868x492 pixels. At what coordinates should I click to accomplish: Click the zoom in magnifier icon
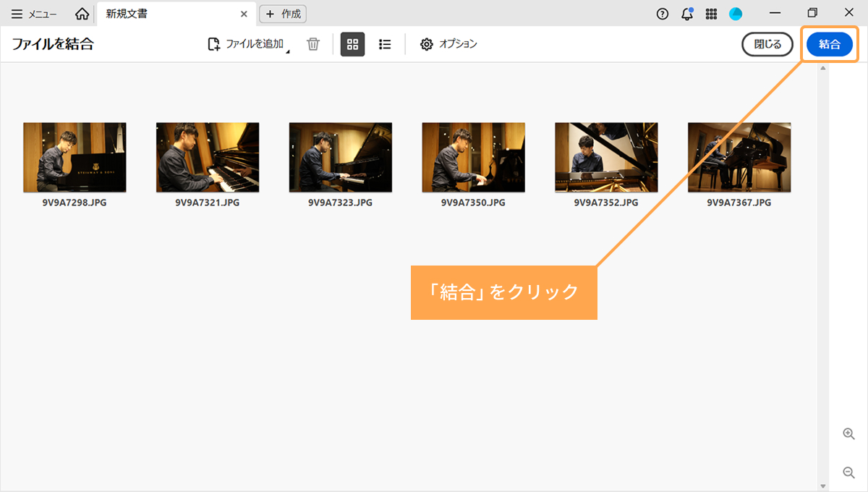click(x=849, y=433)
